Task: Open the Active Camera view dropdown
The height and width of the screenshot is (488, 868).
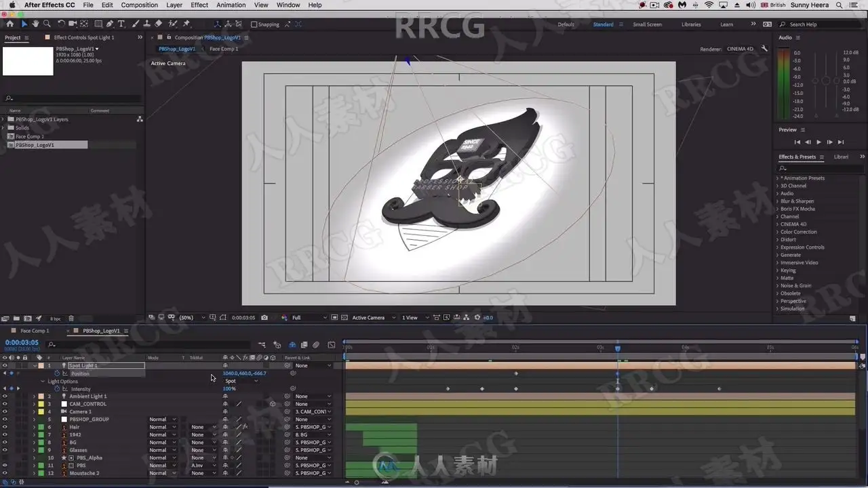Action: tap(373, 317)
